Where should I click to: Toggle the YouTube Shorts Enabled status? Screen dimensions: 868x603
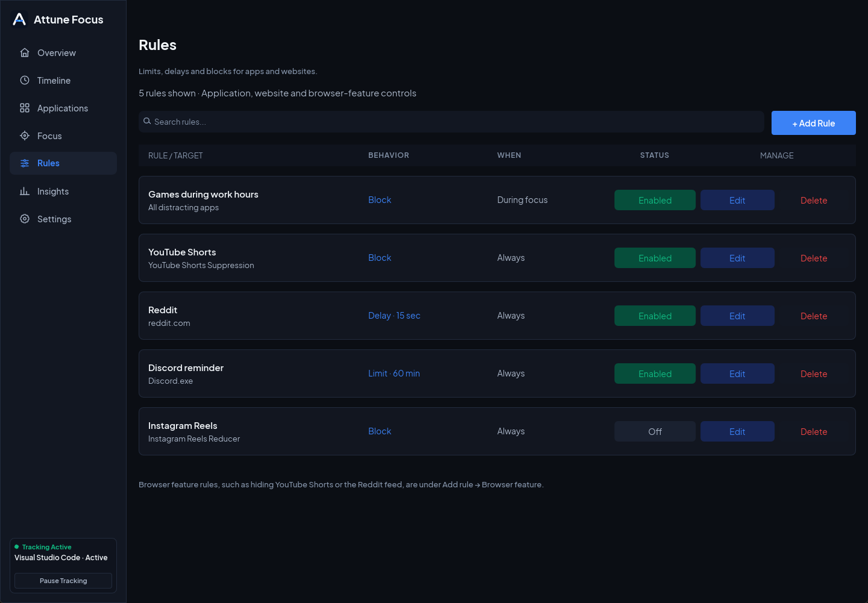(x=655, y=258)
